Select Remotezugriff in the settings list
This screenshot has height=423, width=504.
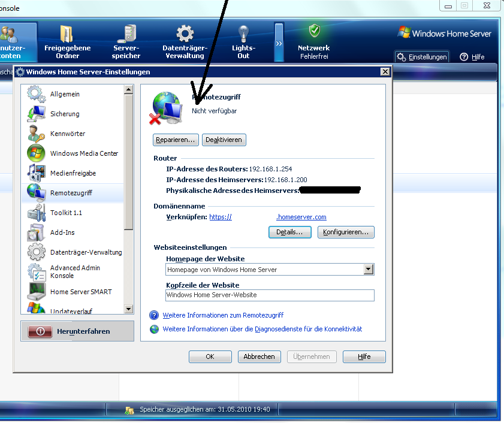[x=73, y=193]
